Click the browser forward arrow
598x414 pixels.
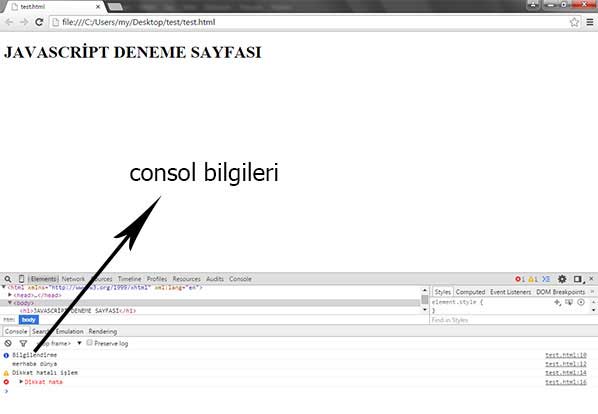(24, 22)
